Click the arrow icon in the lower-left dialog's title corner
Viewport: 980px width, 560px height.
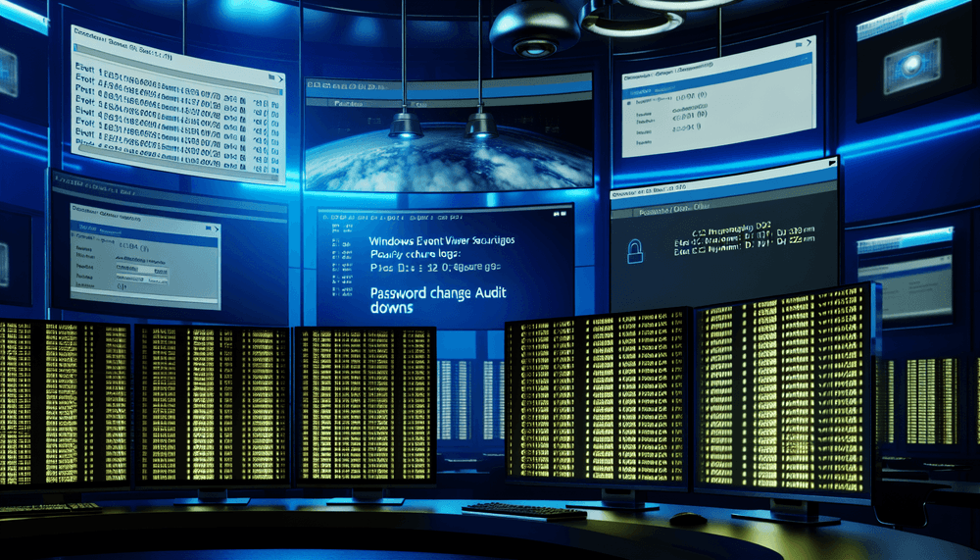point(217,229)
